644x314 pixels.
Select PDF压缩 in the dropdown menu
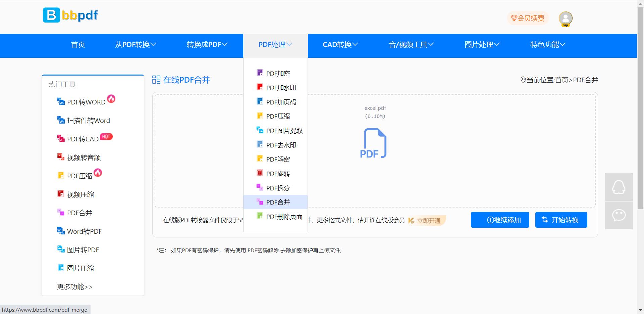[x=275, y=116]
